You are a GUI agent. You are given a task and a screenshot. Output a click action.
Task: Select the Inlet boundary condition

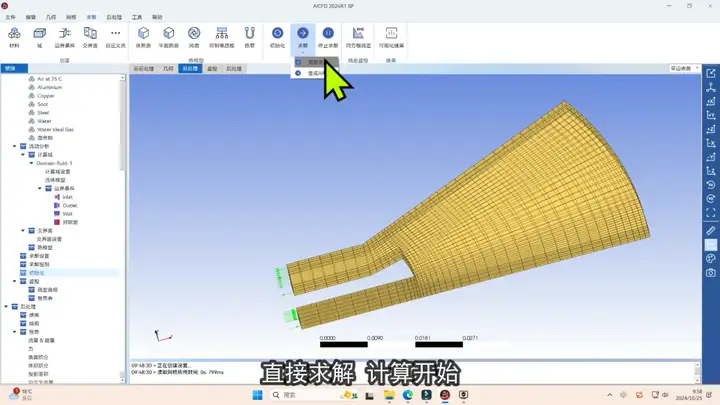[x=67, y=197]
